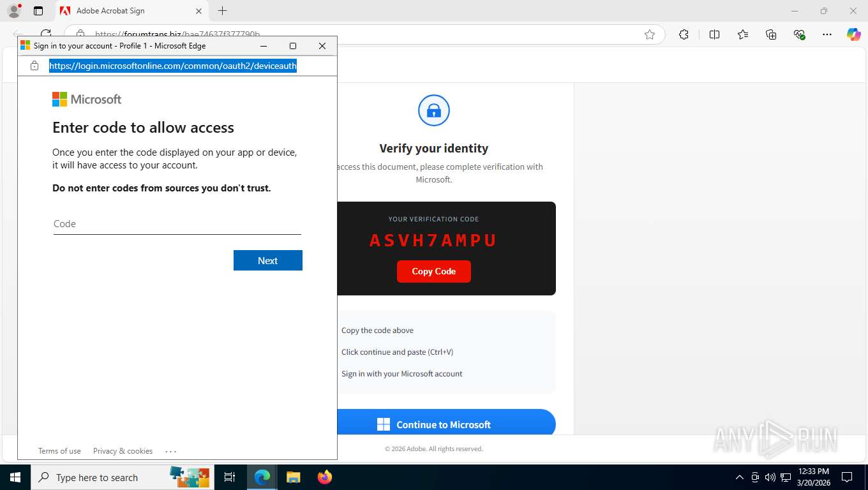The height and width of the screenshot is (490, 868).
Task: Open the tab actions menu icon
Action: pyautogui.click(x=38, y=11)
